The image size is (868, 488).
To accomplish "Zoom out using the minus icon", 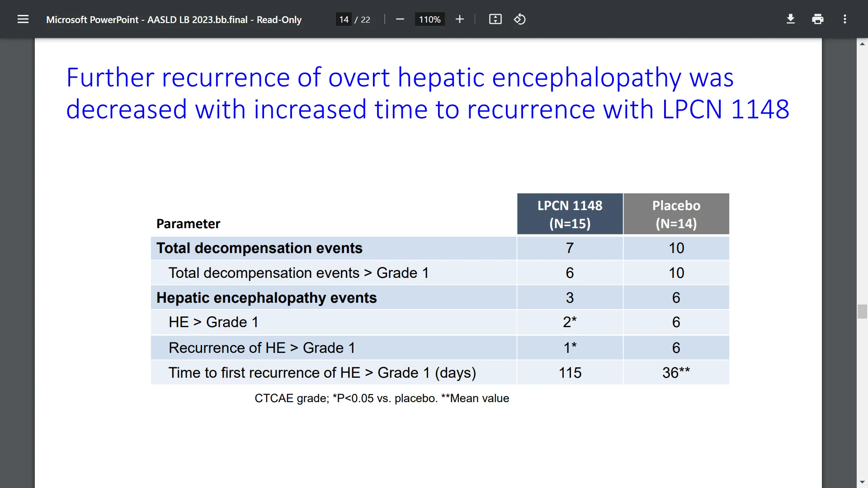I will click(400, 19).
